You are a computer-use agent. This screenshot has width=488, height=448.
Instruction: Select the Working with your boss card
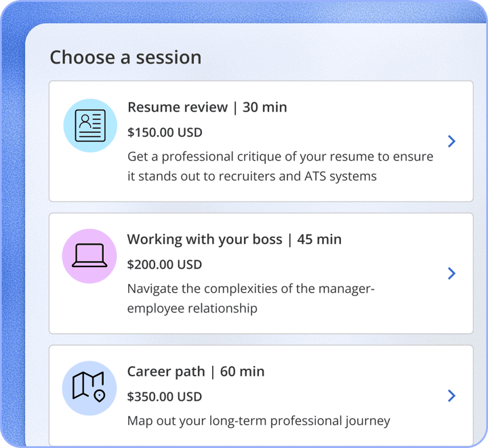[x=261, y=273]
